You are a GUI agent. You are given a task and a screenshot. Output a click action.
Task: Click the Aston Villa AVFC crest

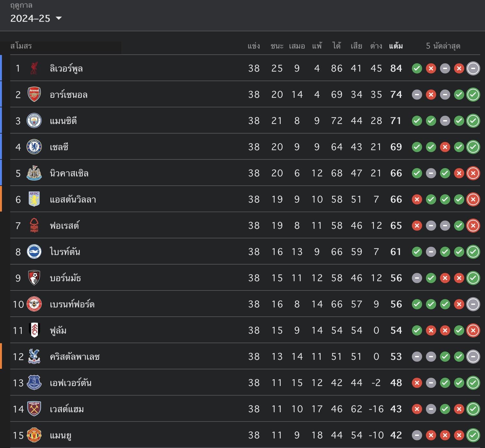34,199
